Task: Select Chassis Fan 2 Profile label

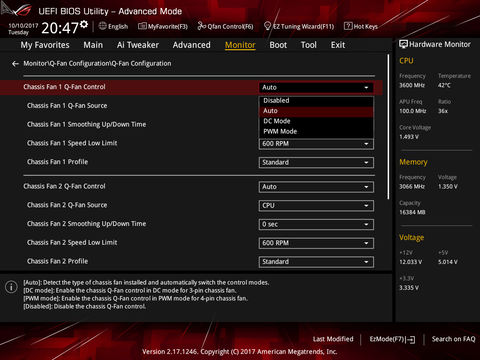Action: coord(58,261)
